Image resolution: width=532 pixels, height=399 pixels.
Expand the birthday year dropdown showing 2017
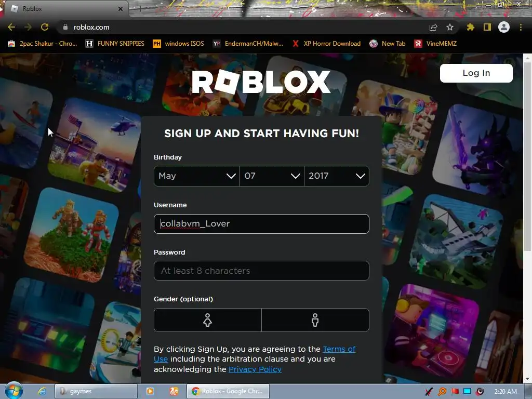click(x=337, y=176)
